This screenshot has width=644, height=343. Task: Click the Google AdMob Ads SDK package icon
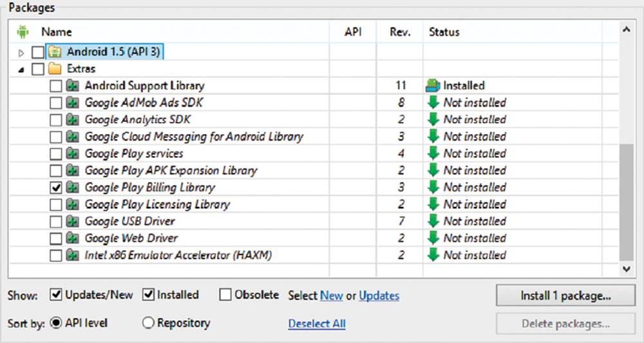coord(73,103)
